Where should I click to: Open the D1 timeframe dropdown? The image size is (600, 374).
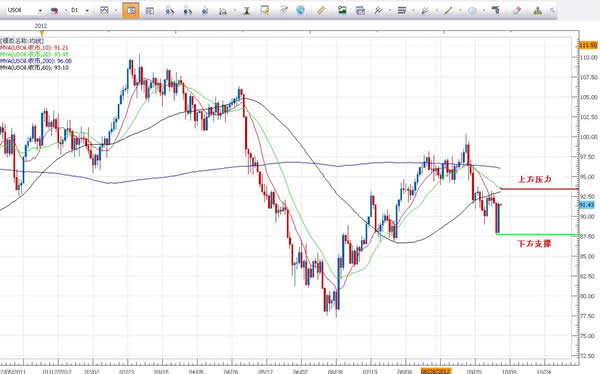(x=87, y=11)
